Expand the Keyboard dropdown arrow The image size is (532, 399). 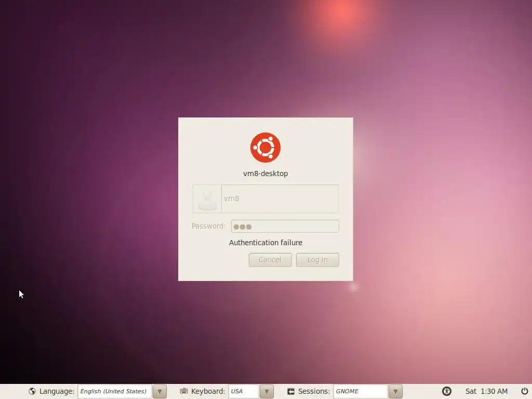pyautogui.click(x=267, y=392)
